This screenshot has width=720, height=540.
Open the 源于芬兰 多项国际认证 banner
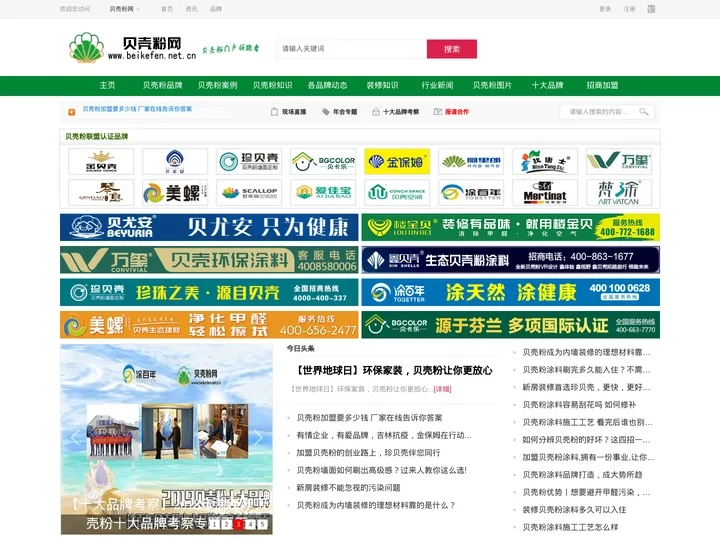(511, 325)
